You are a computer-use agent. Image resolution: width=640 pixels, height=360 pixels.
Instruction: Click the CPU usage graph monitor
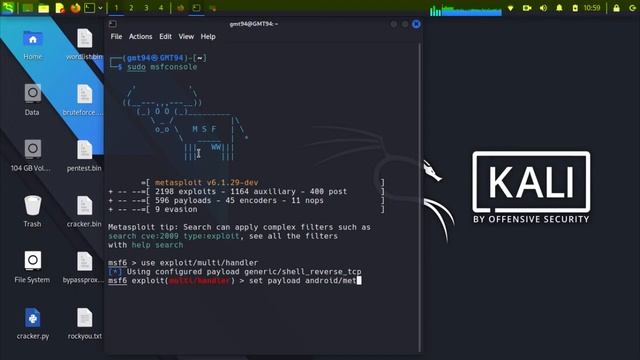pyautogui.click(x=466, y=10)
